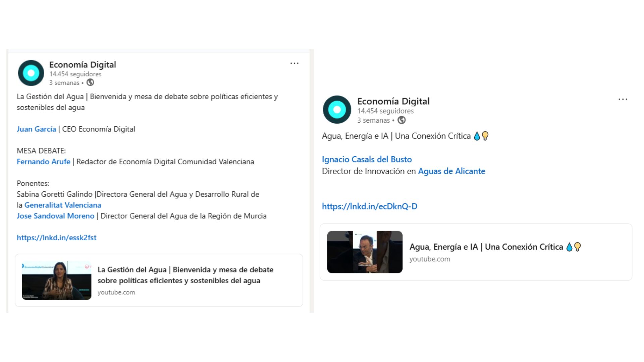Follow the lnkd.in/ecDknQ-D link
The width and height of the screenshot is (644, 362).
369,206
